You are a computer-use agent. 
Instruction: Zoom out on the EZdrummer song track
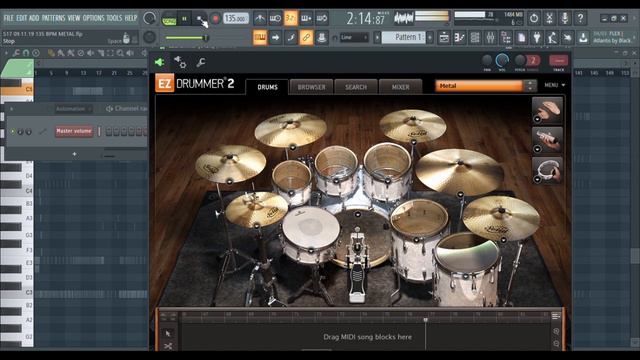556,344
